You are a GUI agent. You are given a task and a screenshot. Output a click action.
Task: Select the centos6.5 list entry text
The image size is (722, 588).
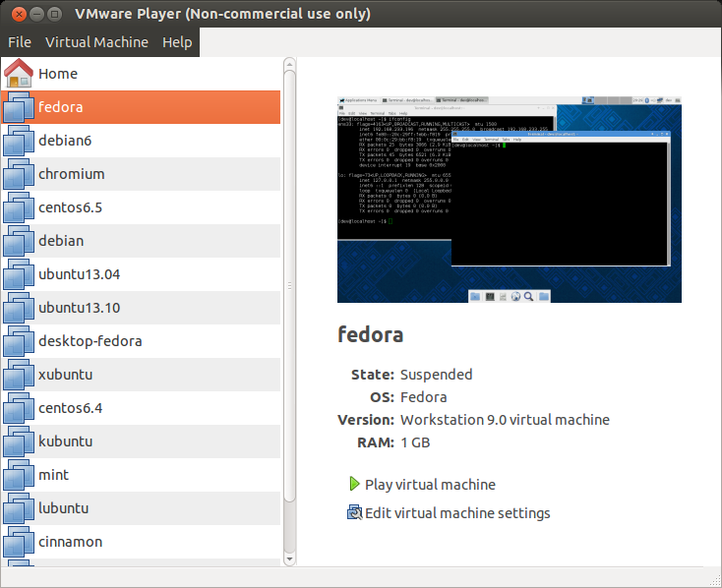click(x=70, y=207)
